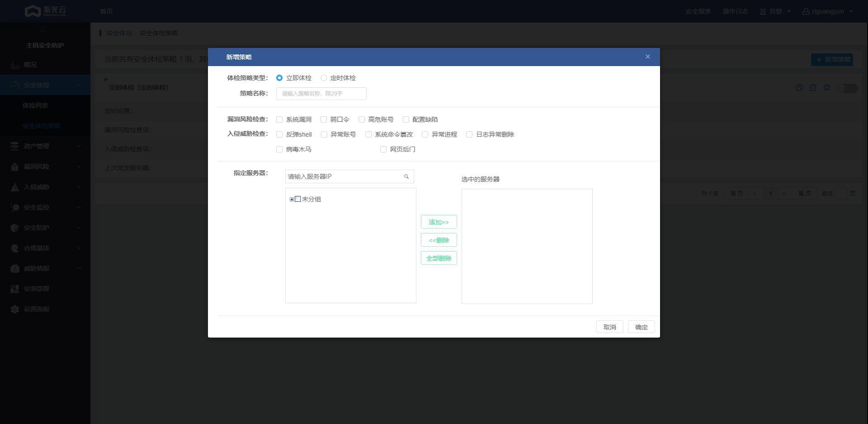This screenshot has height=424, width=868.
Task: Click the 紫光云 logo
Action: pyautogui.click(x=45, y=11)
